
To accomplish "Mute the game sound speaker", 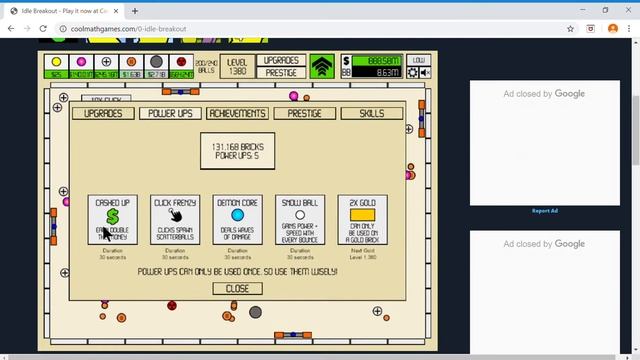I will pos(425,73).
